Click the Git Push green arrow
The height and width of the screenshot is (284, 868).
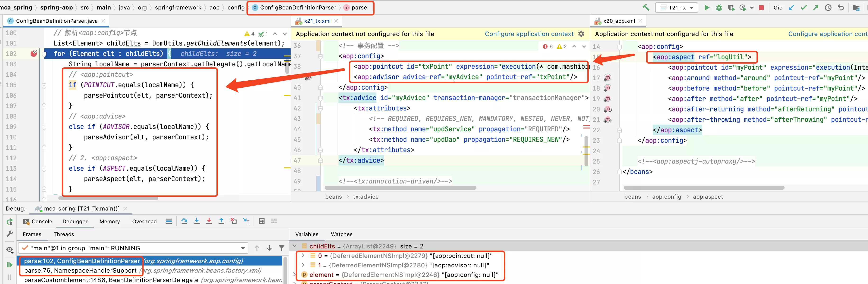[x=815, y=7]
